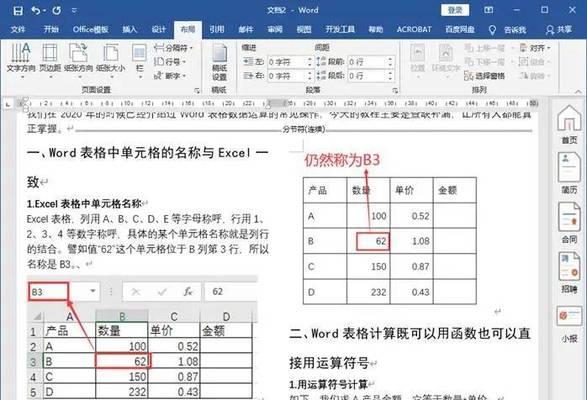Screen dimensions: 587x400
Task: Expand the 分隔符 breaks dropdown
Action: pyautogui.click(x=173, y=48)
